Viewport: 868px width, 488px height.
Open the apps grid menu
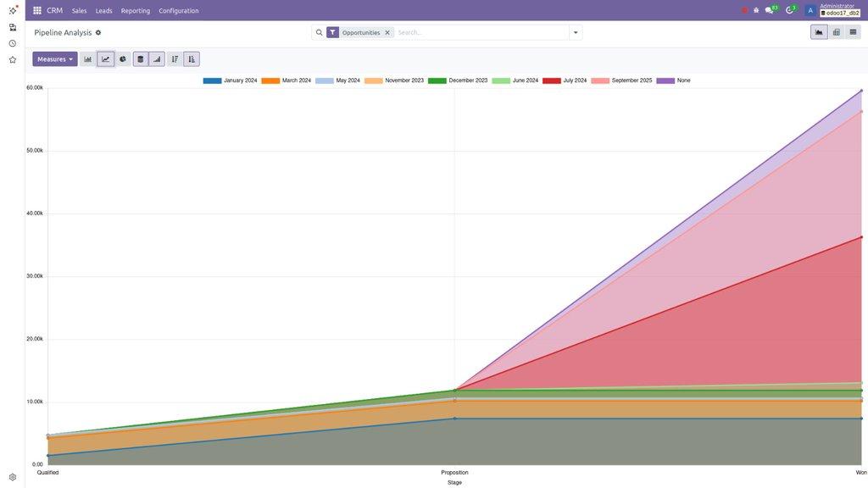coord(37,10)
